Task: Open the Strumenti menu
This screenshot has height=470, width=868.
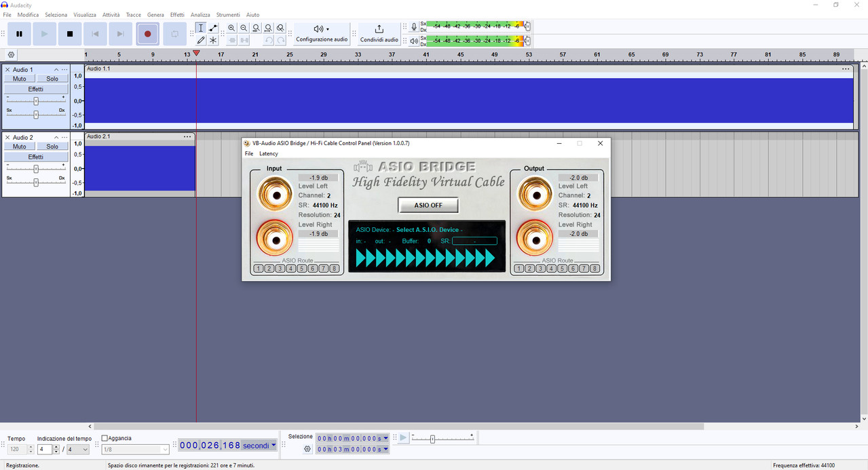Action: [228, 15]
